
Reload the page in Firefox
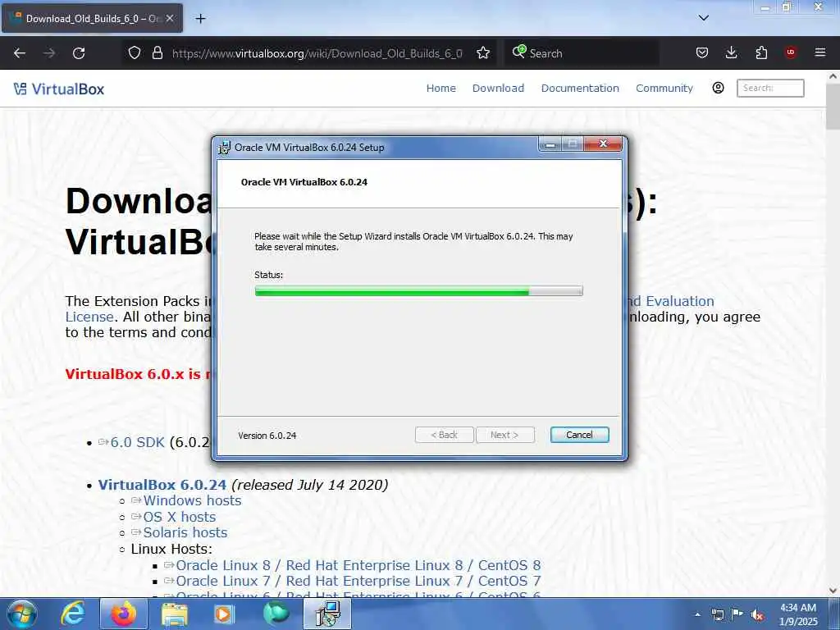point(79,53)
